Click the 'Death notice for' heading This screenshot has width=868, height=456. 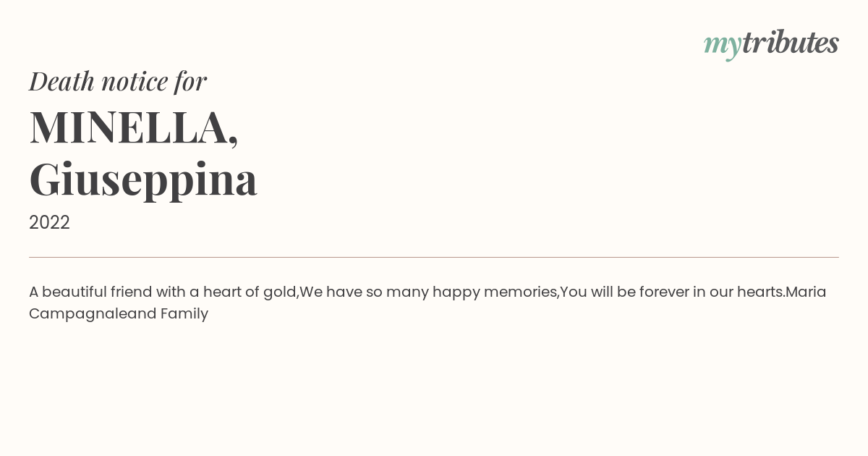click(118, 81)
